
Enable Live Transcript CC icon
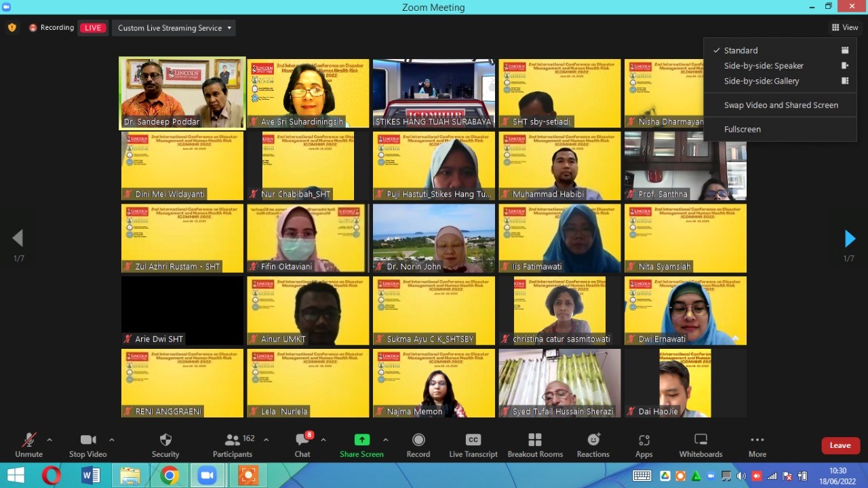click(x=473, y=440)
